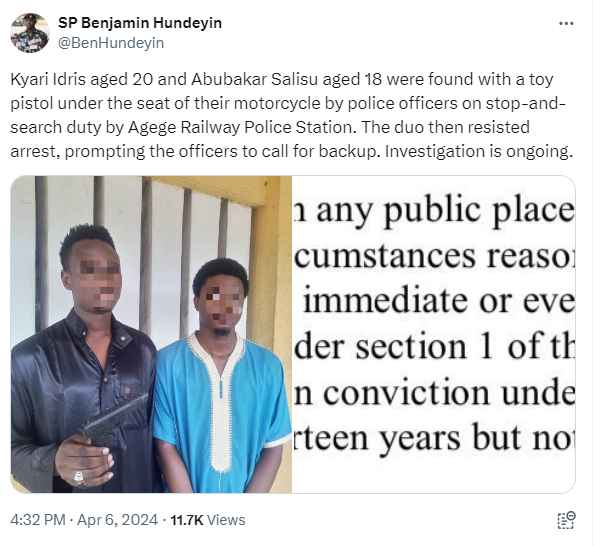Viewport: 597px width, 546px height.
Task: Click the tweet body text
Action: click(292, 115)
